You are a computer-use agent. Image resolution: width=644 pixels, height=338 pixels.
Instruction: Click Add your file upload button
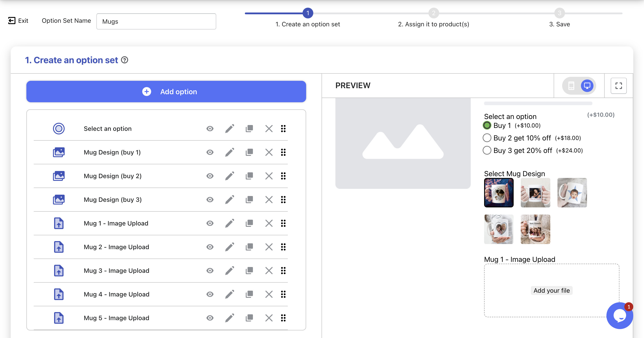click(551, 290)
